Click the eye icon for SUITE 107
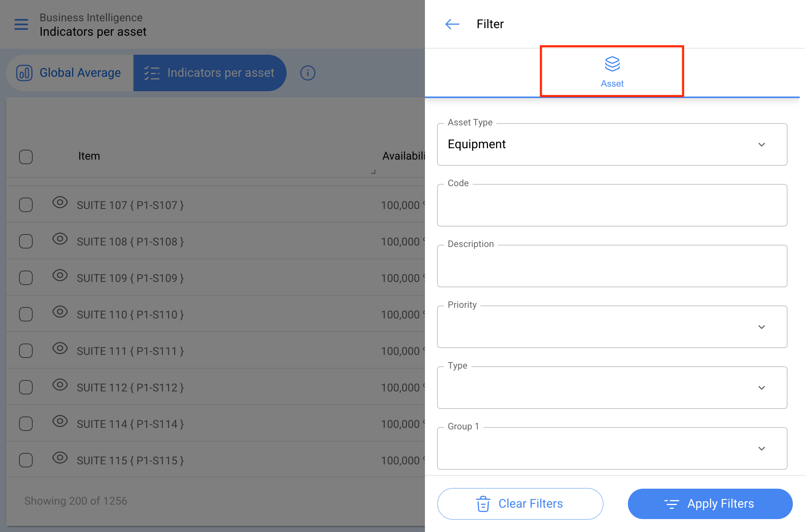The width and height of the screenshot is (805, 532). [x=60, y=203]
